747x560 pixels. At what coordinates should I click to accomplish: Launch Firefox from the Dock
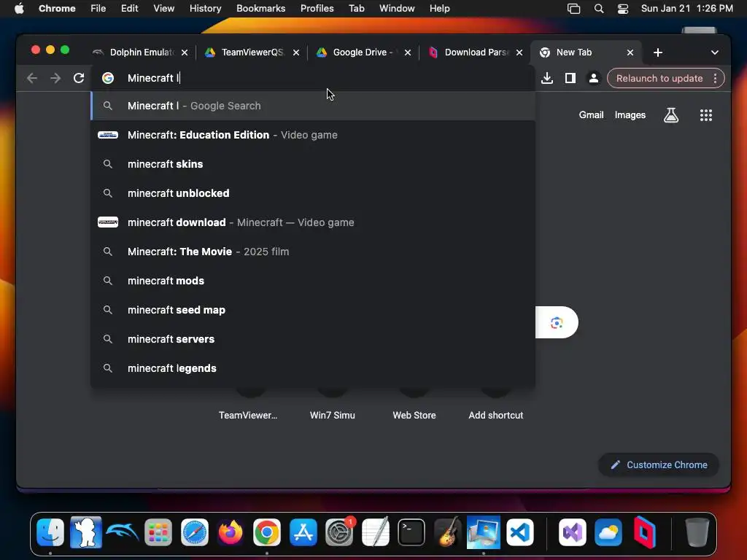231,532
